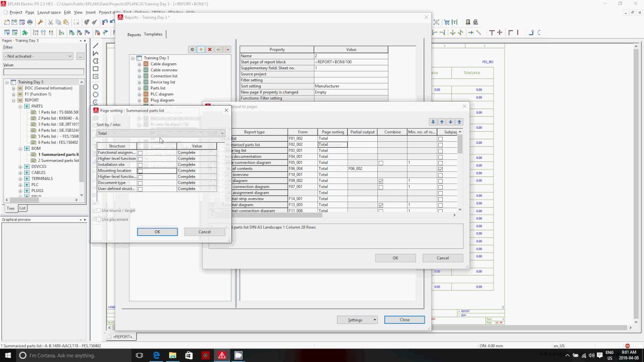The image size is (644, 362).
Task: Open Edge browser from taskbar
Action: click(156, 355)
